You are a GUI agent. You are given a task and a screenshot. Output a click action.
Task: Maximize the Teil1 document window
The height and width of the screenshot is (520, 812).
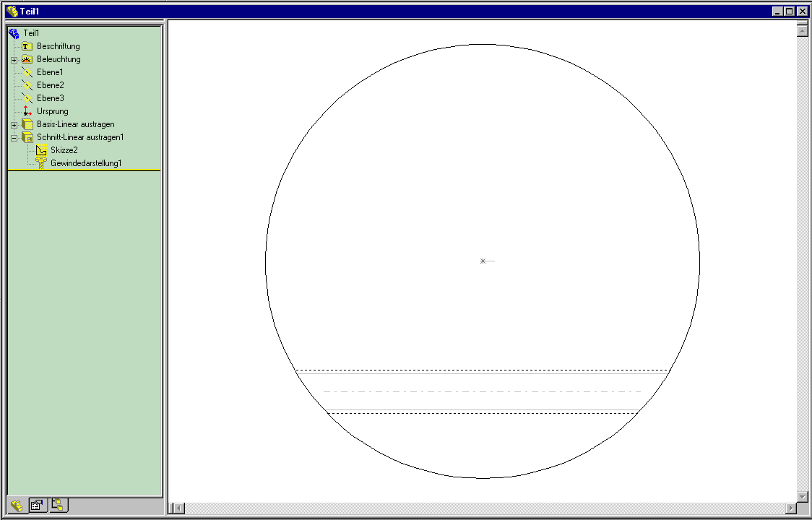(x=789, y=11)
